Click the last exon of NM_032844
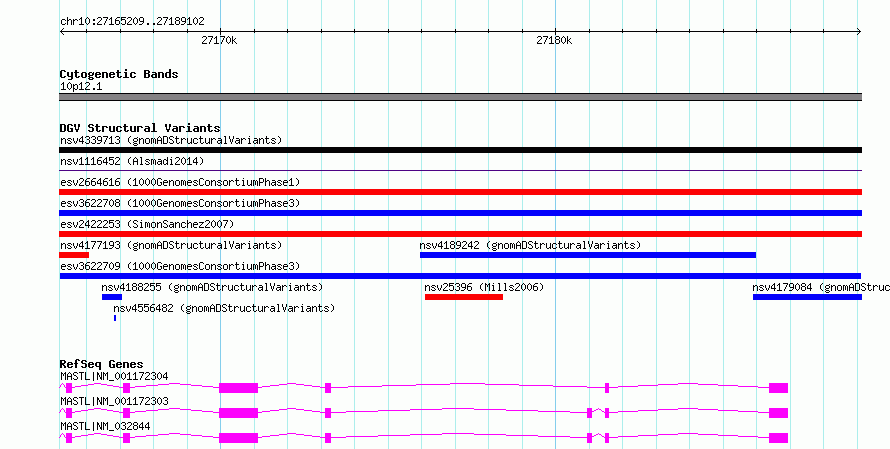This screenshot has width=890, height=449. [778, 438]
